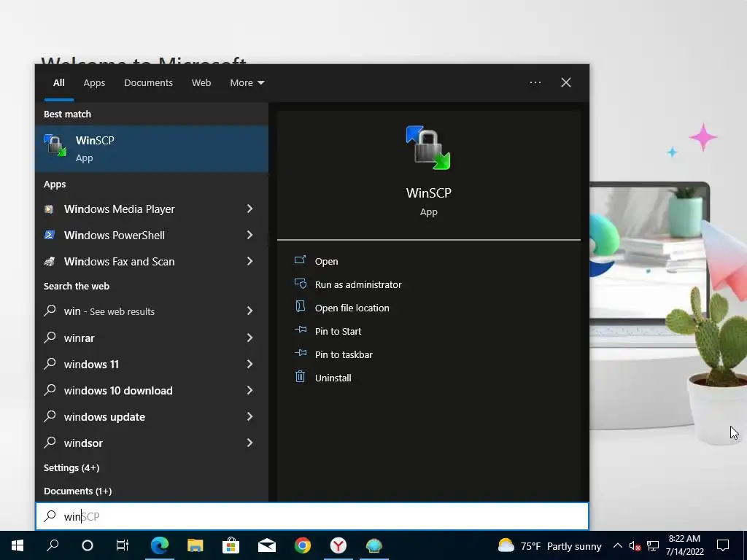Click the Uninstall trash icon
The height and width of the screenshot is (560, 747).
[x=300, y=377]
